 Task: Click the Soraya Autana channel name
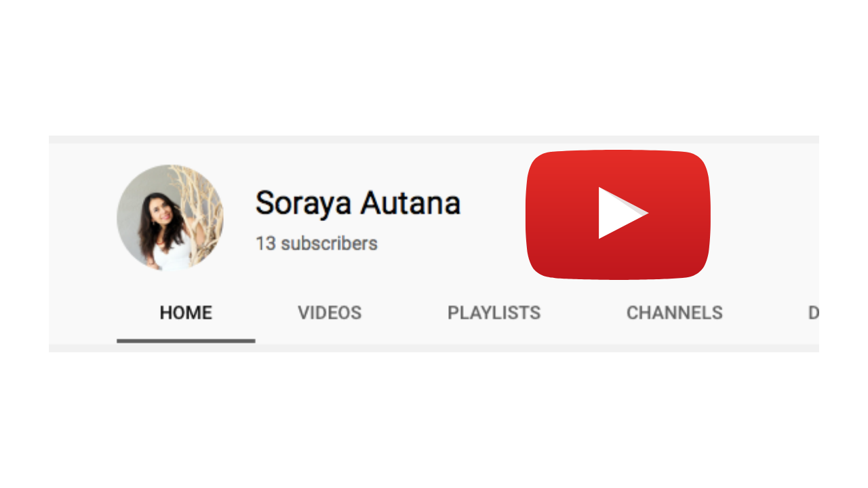[358, 203]
